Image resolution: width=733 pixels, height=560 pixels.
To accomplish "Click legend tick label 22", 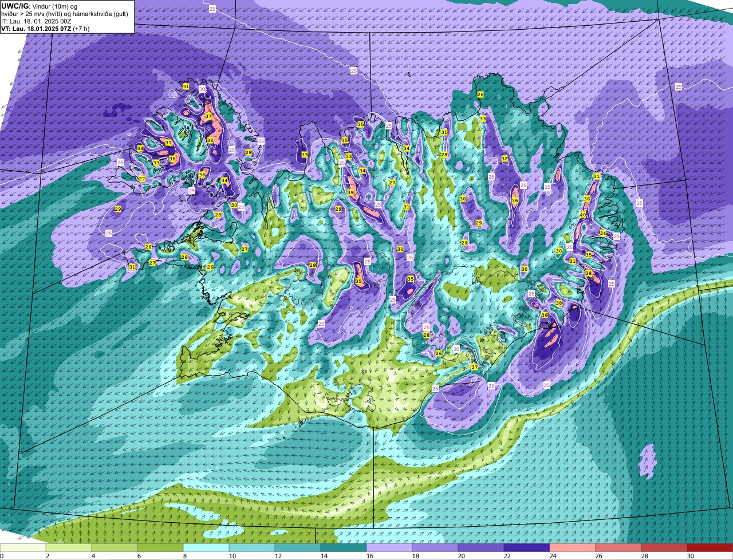I will pos(507,556).
